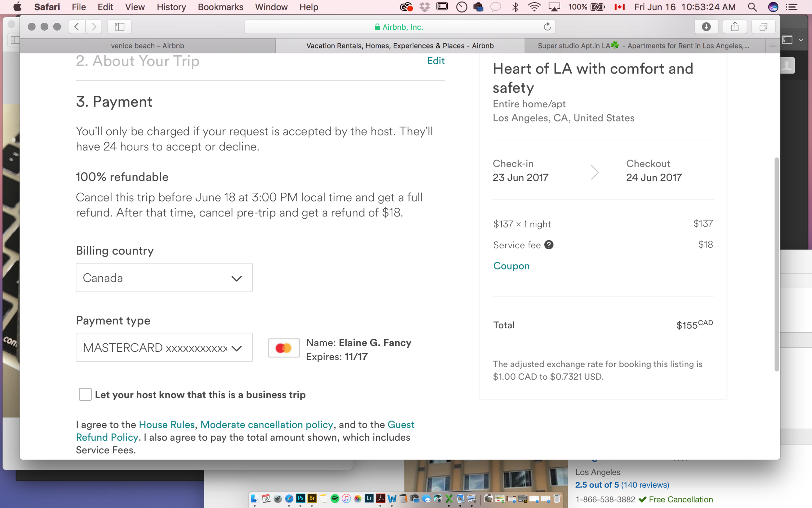Open the Guest Refund Policy link
Image resolution: width=812 pixels, height=508 pixels.
coord(245,431)
